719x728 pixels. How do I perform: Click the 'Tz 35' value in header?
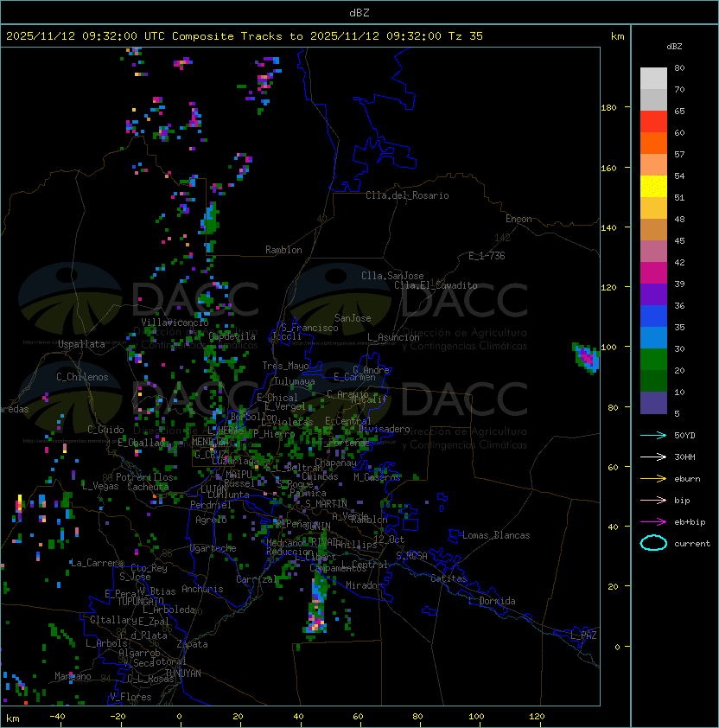point(466,36)
